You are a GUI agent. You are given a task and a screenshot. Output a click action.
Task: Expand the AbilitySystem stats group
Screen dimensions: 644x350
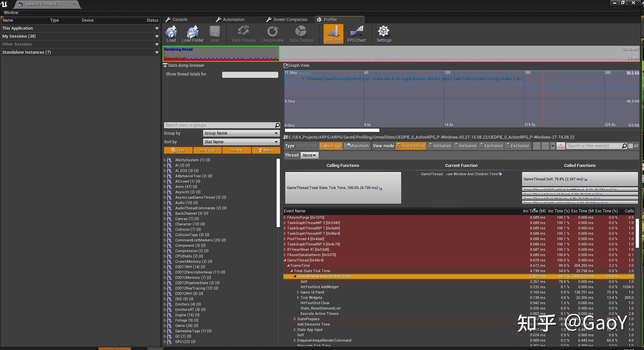[165, 160]
